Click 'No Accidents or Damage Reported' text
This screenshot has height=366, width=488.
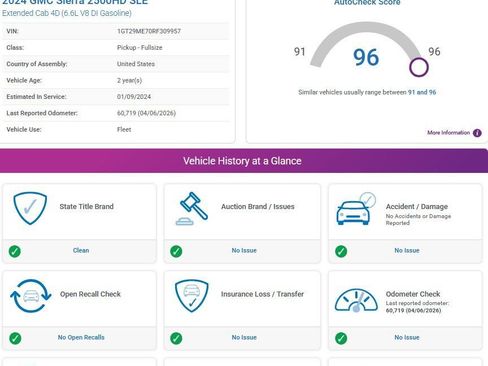point(418,219)
